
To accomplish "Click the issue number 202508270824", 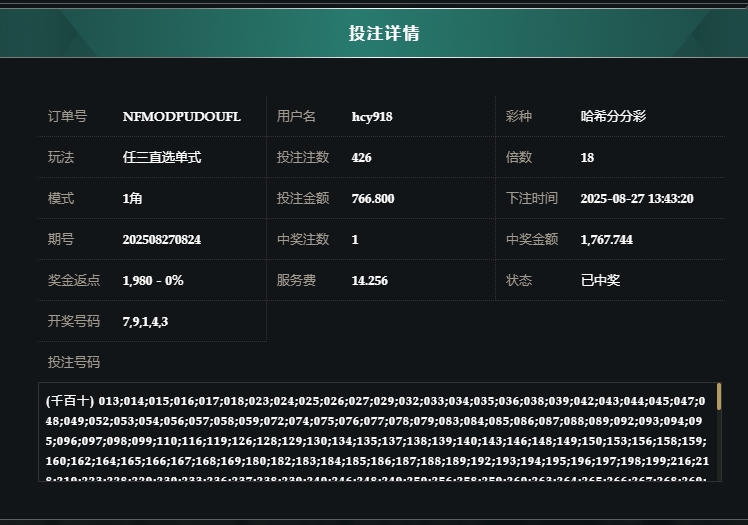I will (x=161, y=239).
